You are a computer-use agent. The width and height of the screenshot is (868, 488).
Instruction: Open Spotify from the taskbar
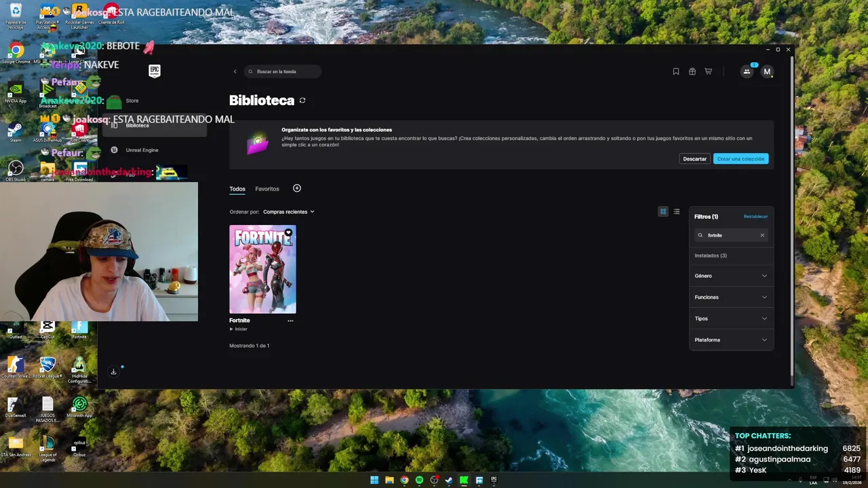tap(419, 480)
